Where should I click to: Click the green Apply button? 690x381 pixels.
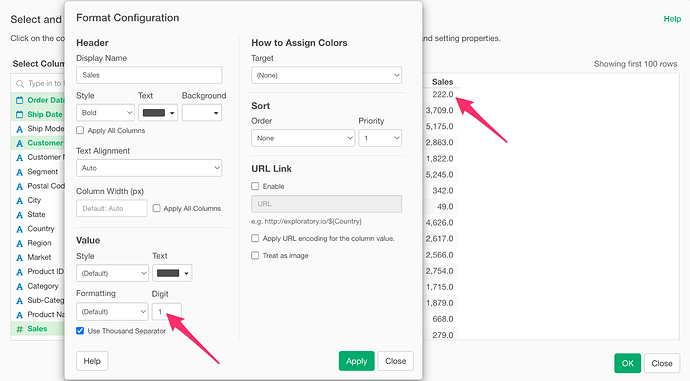(x=356, y=361)
